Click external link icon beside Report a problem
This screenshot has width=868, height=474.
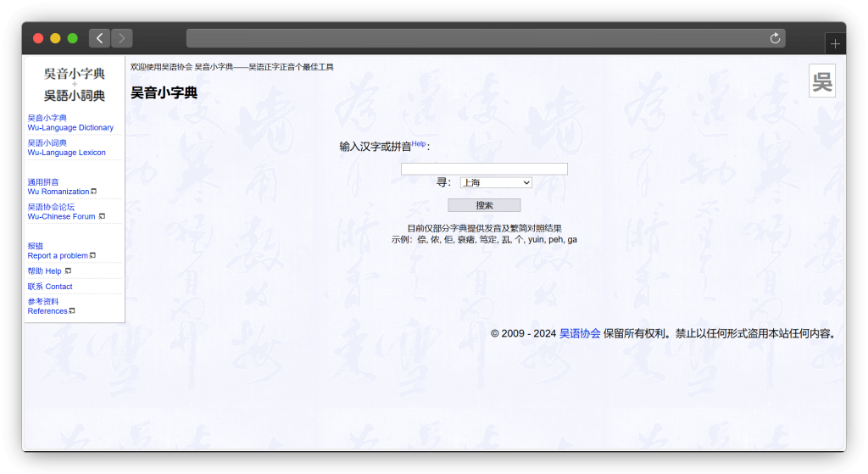tap(92, 255)
